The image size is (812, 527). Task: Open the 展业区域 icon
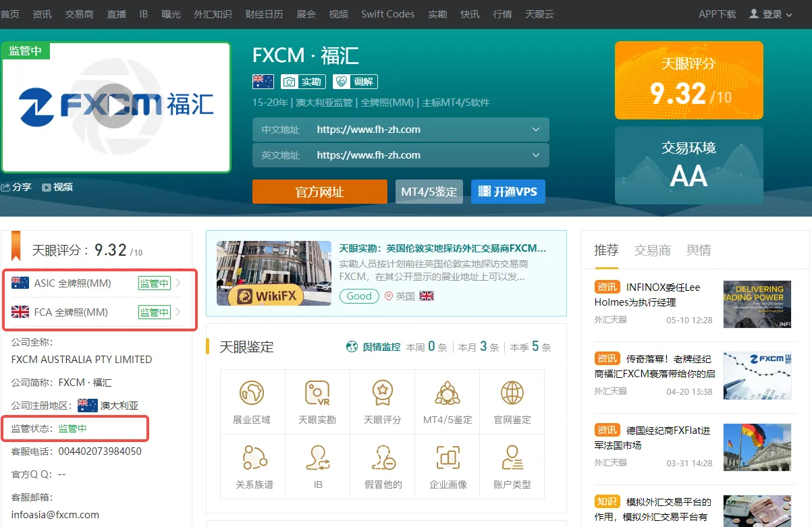pyautogui.click(x=252, y=393)
